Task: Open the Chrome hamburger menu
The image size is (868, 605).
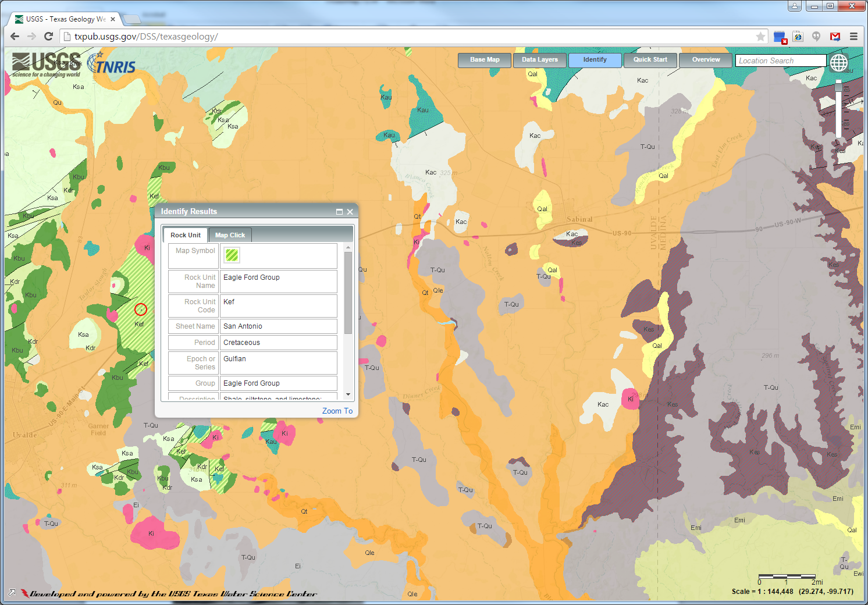Action: 853,37
